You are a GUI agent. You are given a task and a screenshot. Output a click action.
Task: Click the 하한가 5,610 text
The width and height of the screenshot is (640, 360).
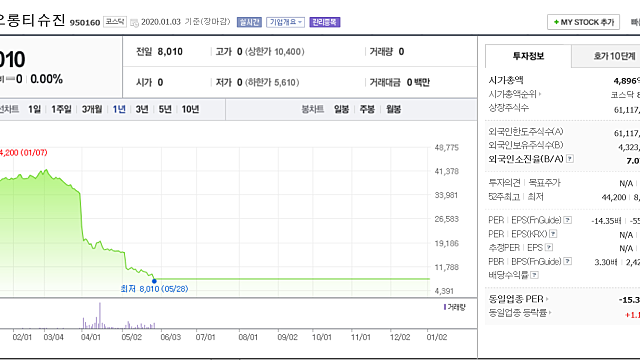[x=272, y=82]
